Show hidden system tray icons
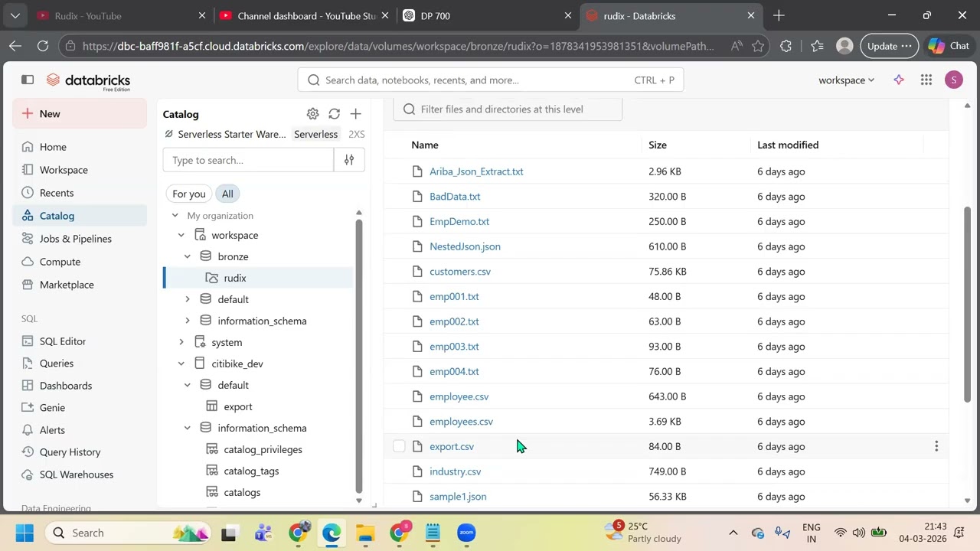This screenshot has width=980, height=551. coord(733,533)
